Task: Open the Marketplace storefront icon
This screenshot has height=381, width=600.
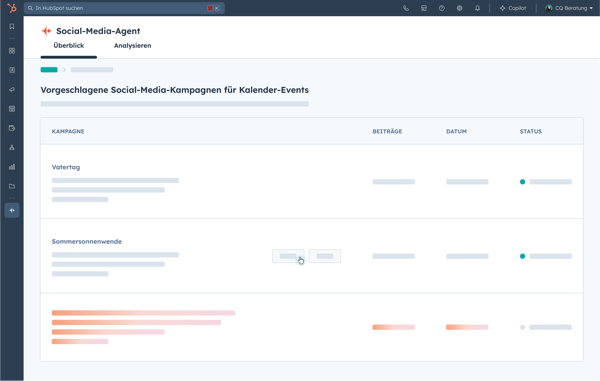Action: tap(424, 8)
